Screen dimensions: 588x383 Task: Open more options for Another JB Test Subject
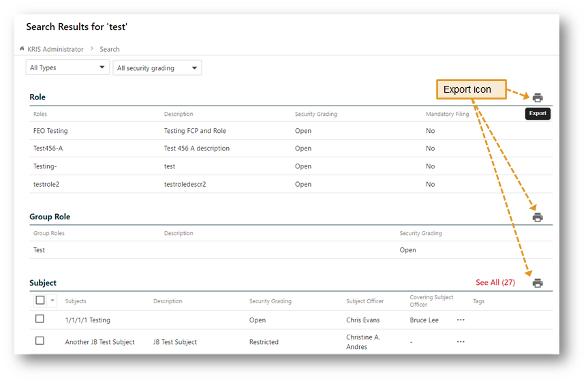461,341
